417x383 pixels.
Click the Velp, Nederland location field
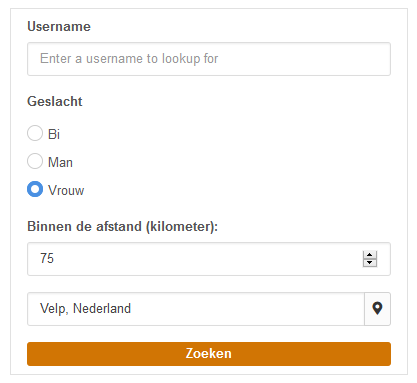coord(196,309)
